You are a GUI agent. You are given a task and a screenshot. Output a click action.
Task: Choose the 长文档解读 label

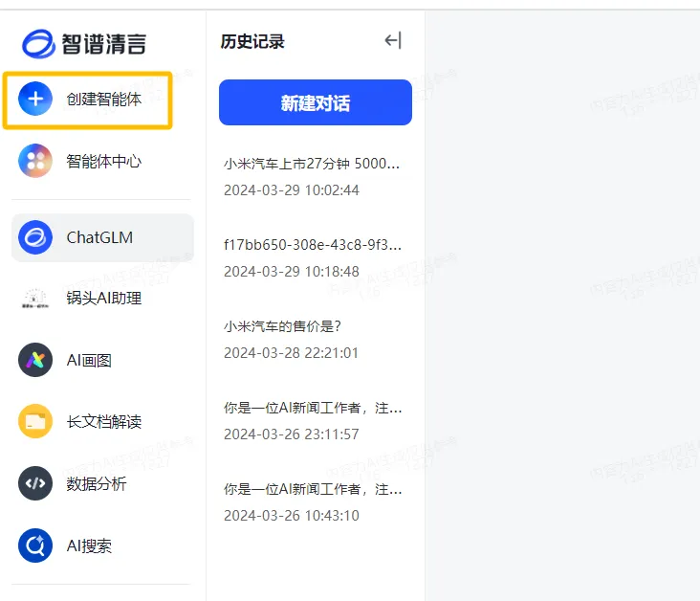click(x=104, y=421)
